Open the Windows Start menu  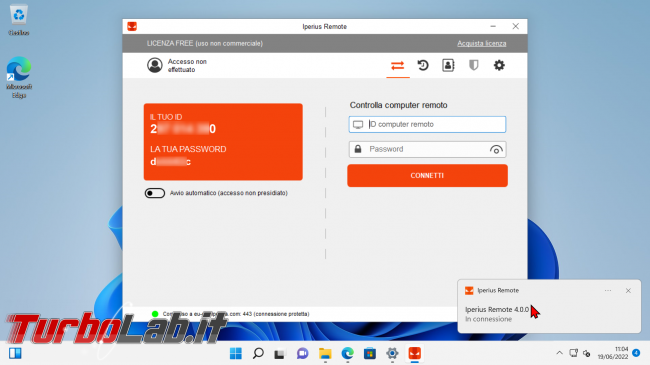click(x=236, y=353)
